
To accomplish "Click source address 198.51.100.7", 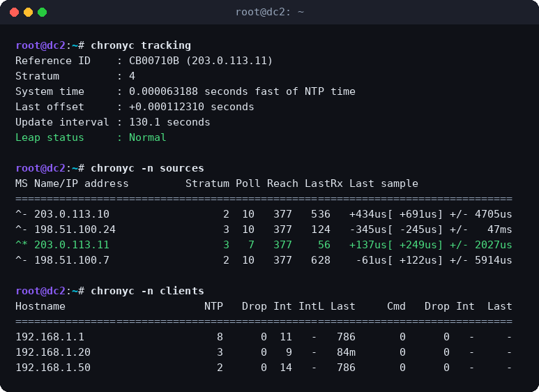I will click(72, 260).
